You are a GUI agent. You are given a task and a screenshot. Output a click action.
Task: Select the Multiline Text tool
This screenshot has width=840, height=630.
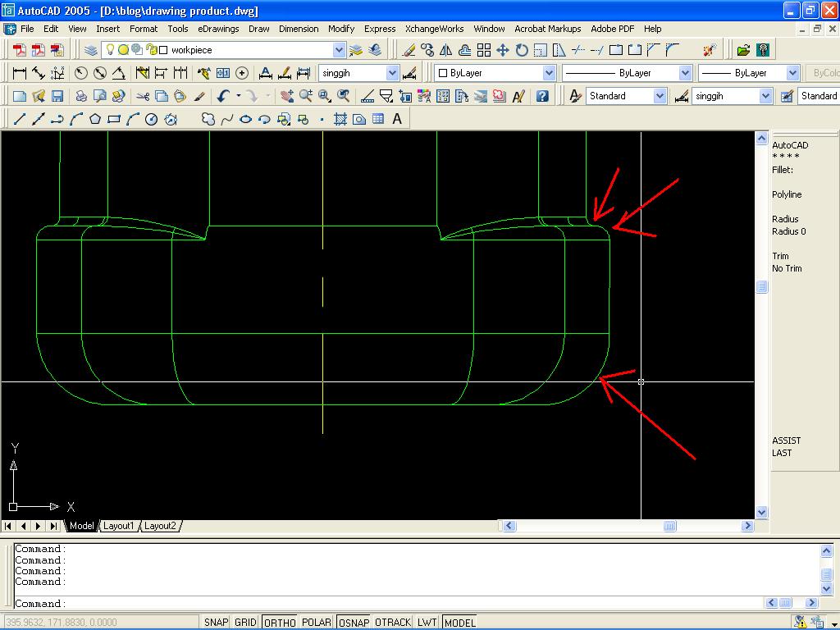coord(396,118)
